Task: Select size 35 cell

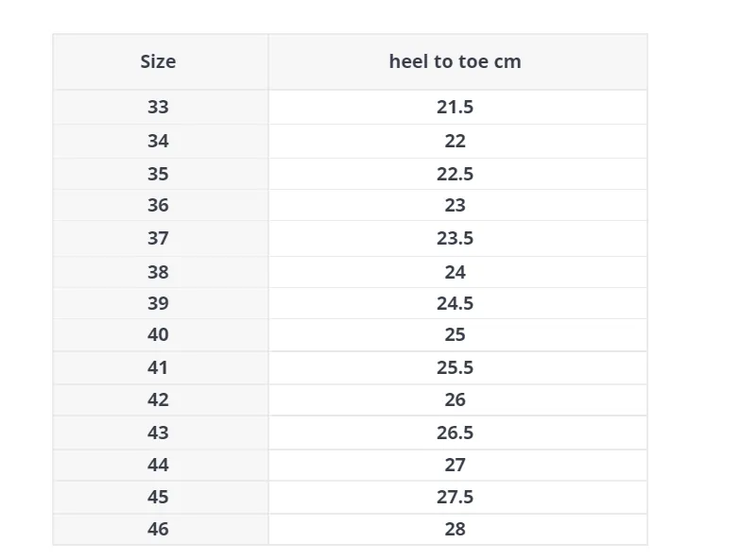Action: coord(158,174)
